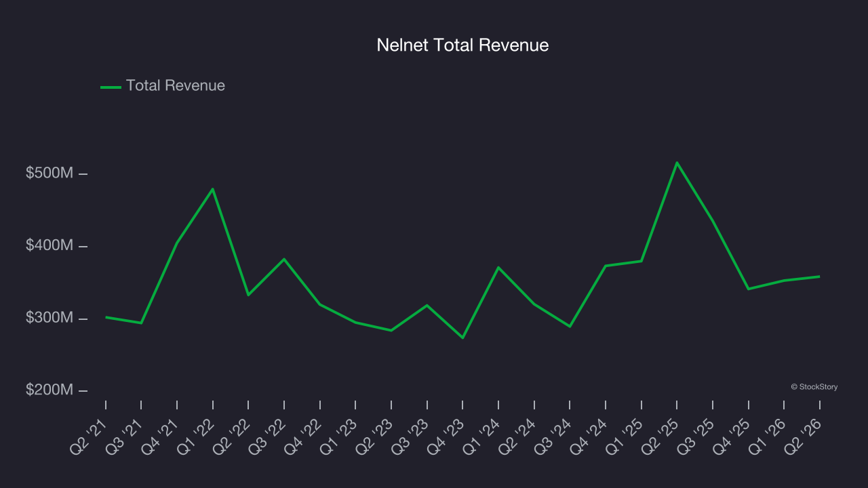Click the Q2 '25 revenue peak point
The image size is (868, 488).
click(x=677, y=163)
